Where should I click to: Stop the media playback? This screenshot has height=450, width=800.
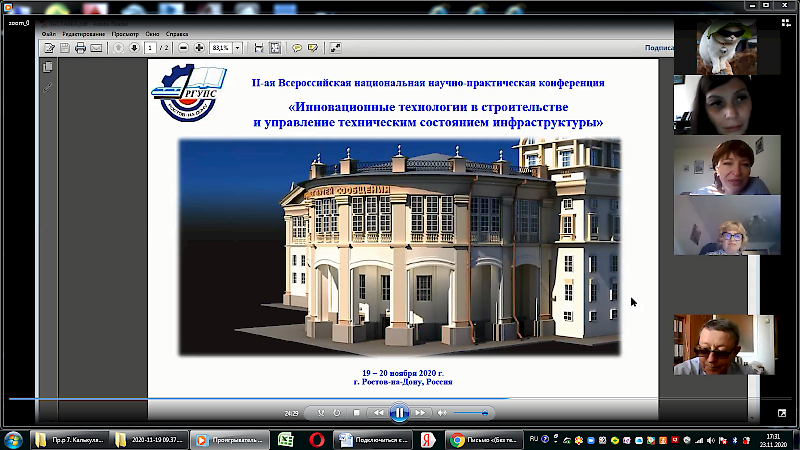(x=357, y=412)
